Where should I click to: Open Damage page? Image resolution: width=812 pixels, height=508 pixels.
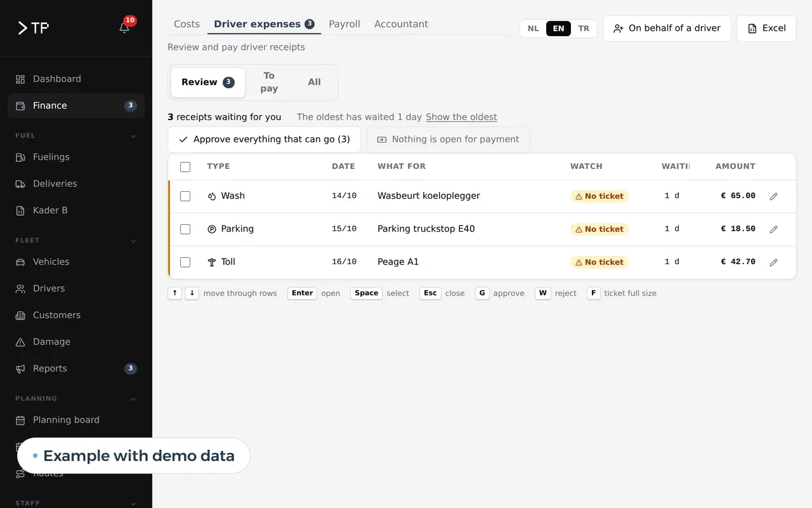click(x=76, y=342)
